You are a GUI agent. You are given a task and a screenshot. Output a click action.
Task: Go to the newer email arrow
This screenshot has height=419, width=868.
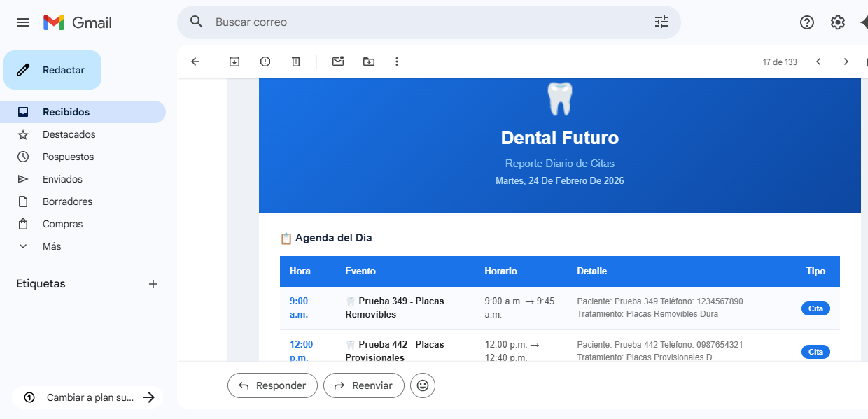tap(818, 62)
